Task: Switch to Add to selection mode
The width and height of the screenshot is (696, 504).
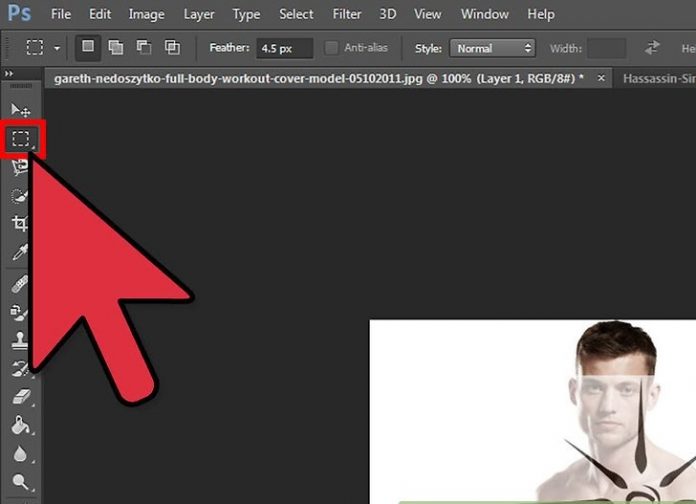Action: [116, 48]
